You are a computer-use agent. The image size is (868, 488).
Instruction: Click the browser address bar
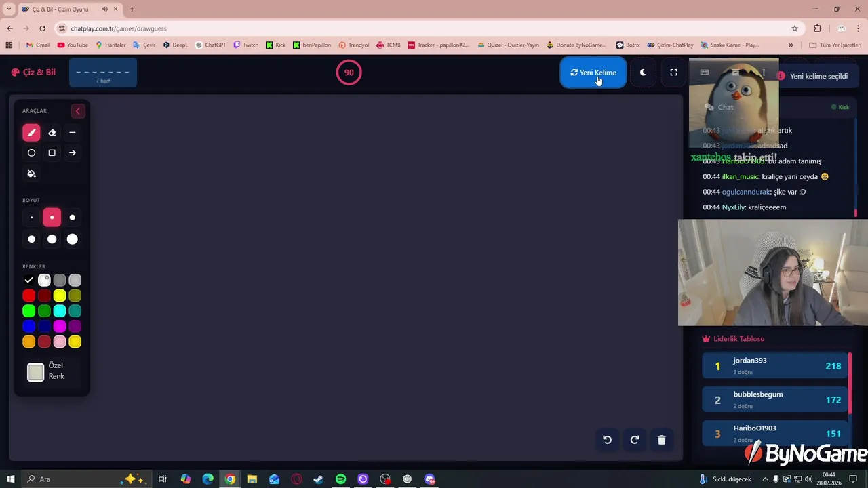427,28
